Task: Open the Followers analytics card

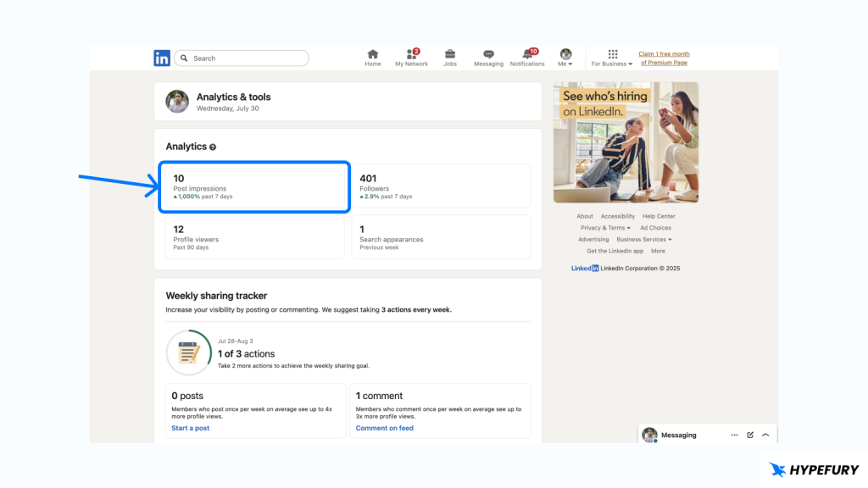Action: [441, 186]
